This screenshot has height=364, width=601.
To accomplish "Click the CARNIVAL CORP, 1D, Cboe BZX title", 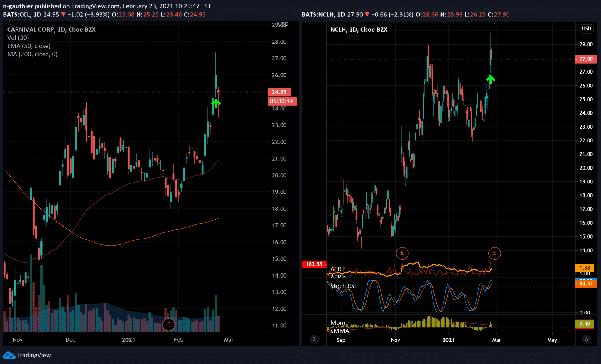I will [51, 30].
